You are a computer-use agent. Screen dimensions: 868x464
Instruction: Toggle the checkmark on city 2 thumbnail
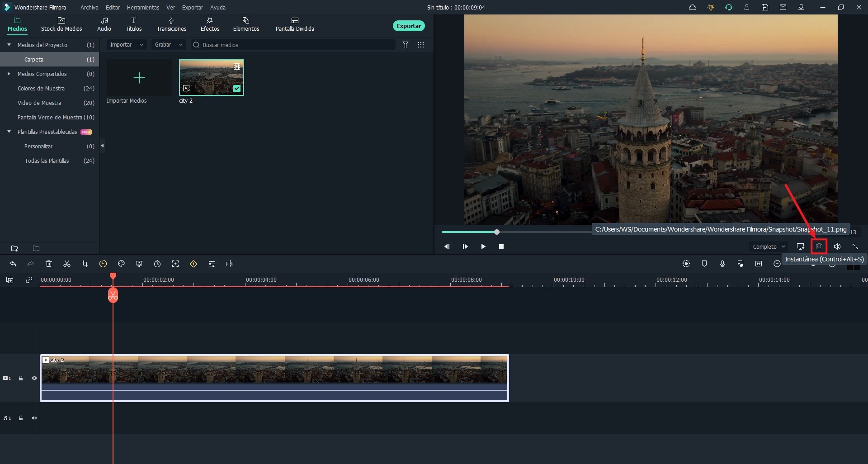coord(237,89)
